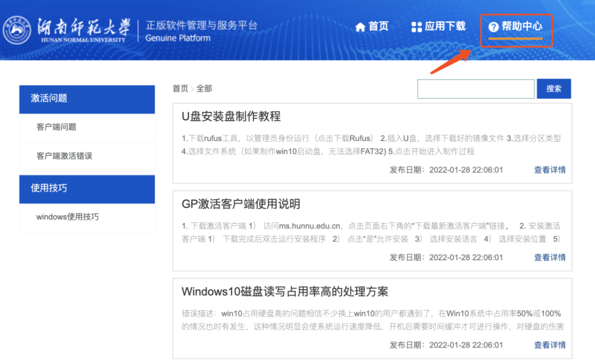Select the 激活问题 sidebar category
Viewport: 595px width, 364px height.
87,99
